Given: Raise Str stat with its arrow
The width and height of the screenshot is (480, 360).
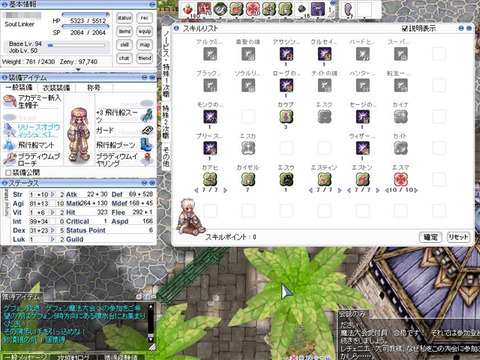Looking at the screenshot, I should [x=52, y=194].
